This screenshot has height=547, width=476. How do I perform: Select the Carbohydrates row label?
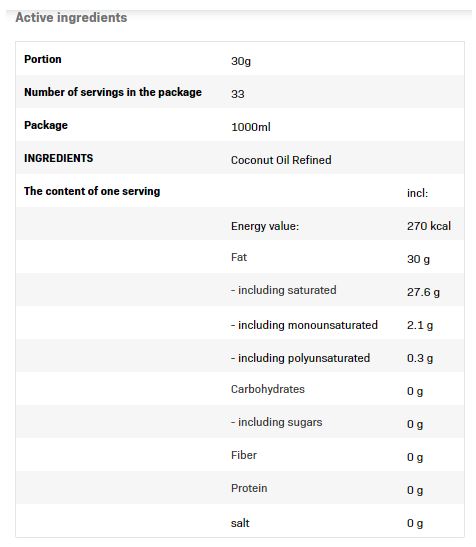tap(268, 389)
